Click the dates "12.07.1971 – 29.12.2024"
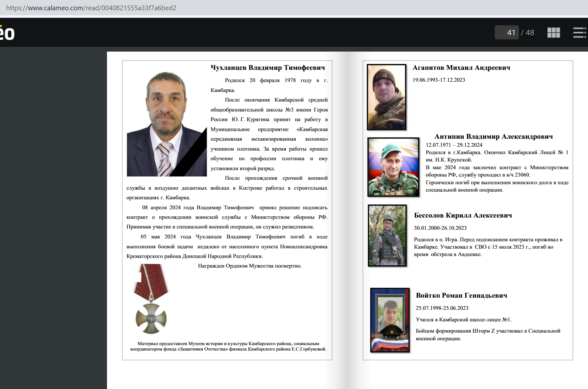 point(454,145)
